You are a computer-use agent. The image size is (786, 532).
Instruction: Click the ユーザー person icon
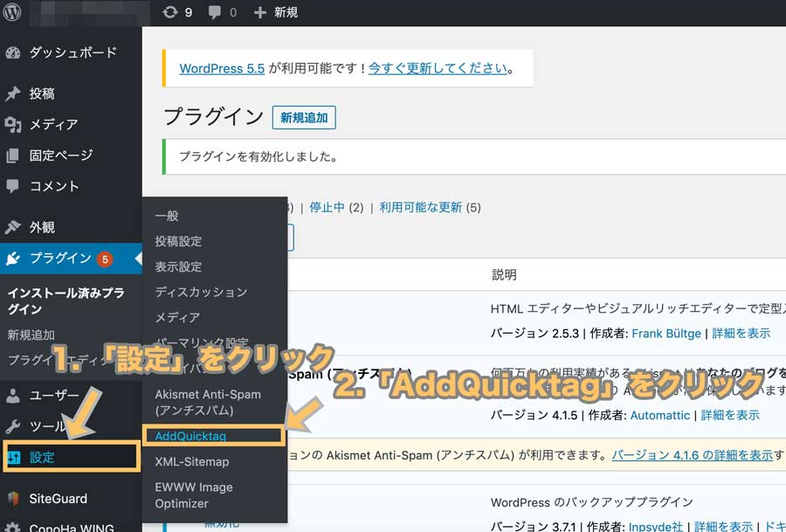point(13,396)
